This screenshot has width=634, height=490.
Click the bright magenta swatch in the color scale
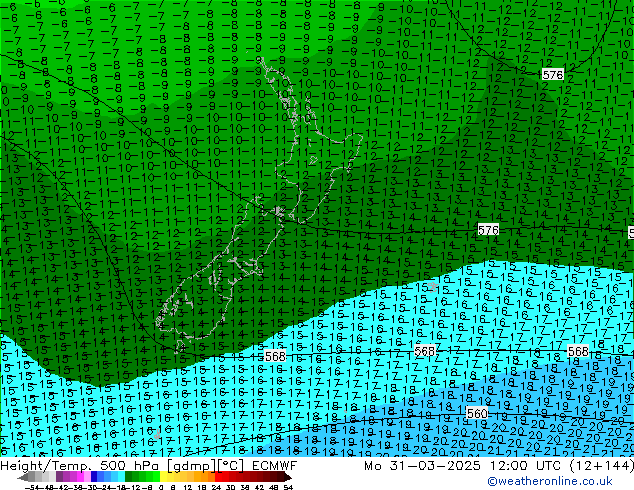click(80, 477)
